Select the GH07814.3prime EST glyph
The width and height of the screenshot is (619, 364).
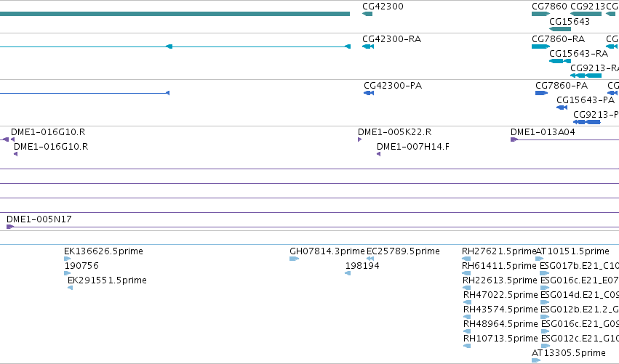click(294, 259)
